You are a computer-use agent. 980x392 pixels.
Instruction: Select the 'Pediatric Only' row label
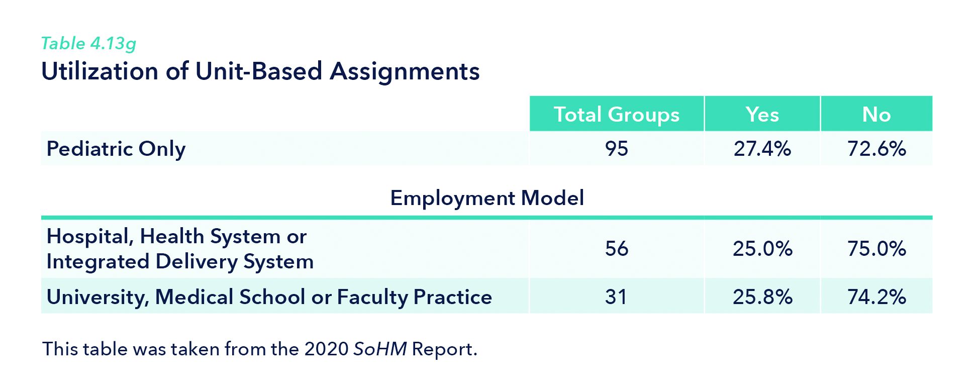[x=116, y=149]
